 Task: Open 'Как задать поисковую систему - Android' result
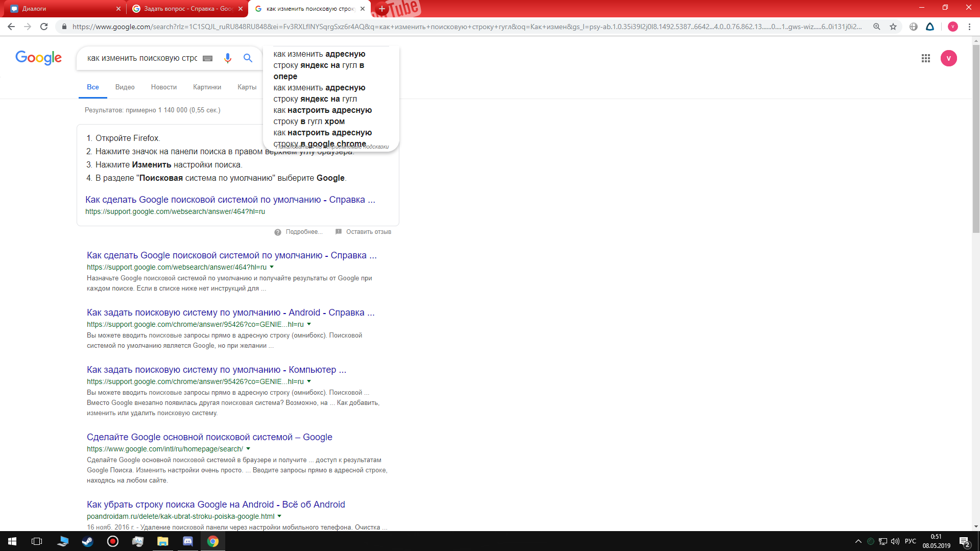point(230,313)
